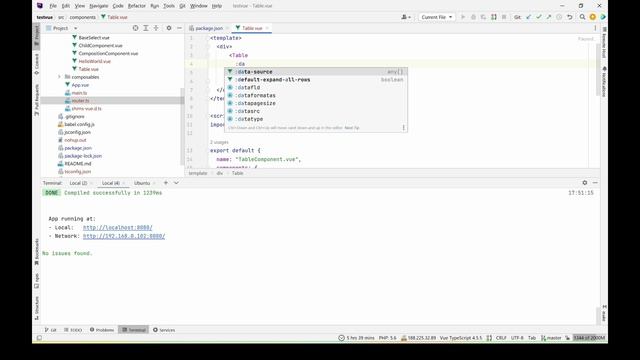
Task: Open Search Everywhere magnifier icon
Action: 582,17
